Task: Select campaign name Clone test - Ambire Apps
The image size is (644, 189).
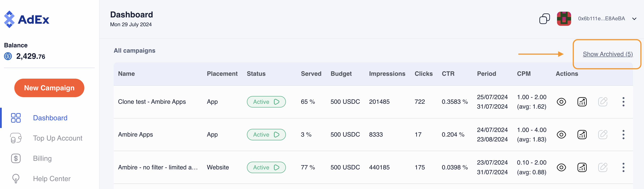Action: (152, 102)
